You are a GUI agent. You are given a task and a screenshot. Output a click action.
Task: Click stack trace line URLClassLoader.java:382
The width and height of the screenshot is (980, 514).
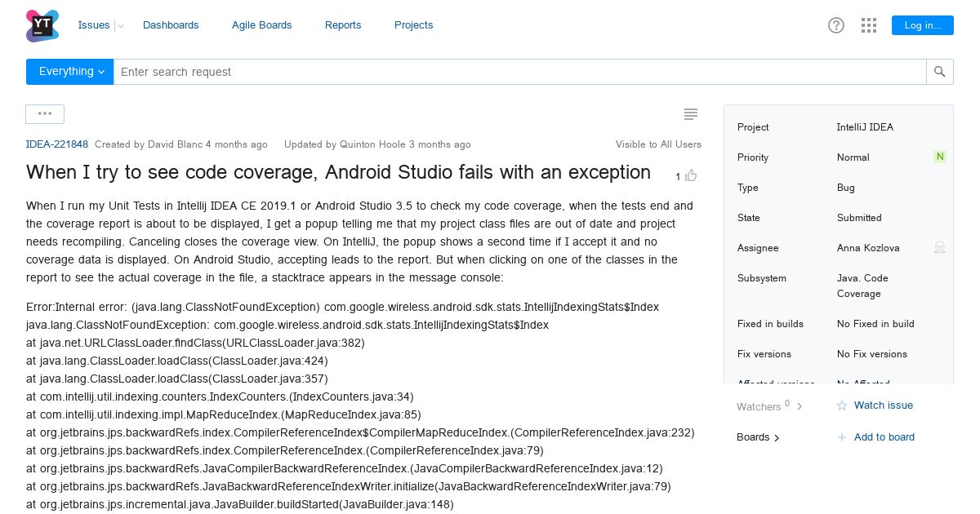[195, 343]
